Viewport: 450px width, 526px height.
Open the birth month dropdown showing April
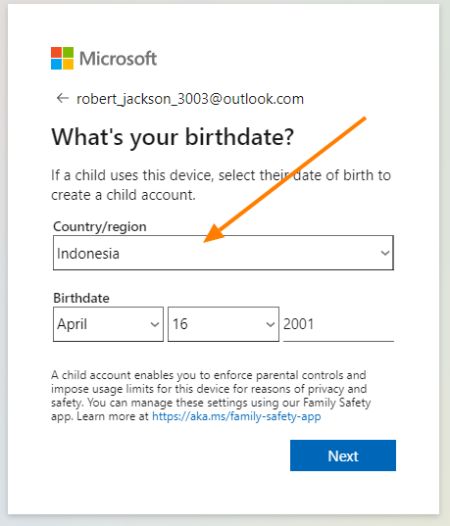108,324
